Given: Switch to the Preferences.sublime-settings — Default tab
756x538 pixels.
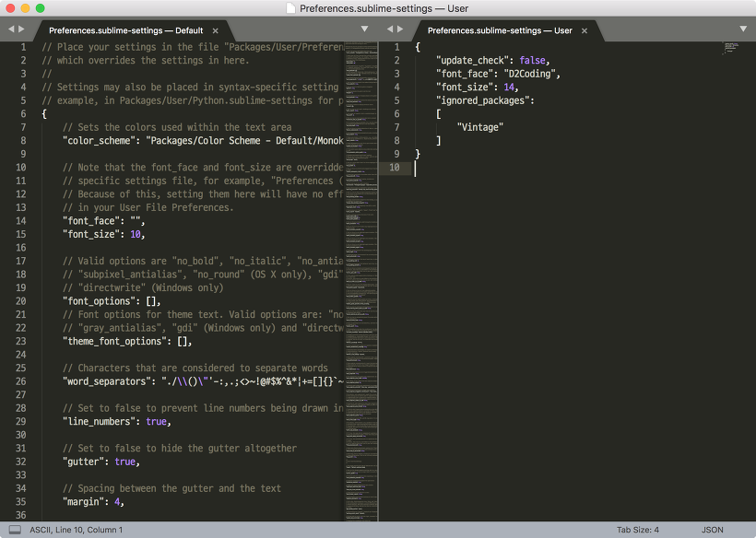Looking at the screenshot, I should click(x=125, y=30).
